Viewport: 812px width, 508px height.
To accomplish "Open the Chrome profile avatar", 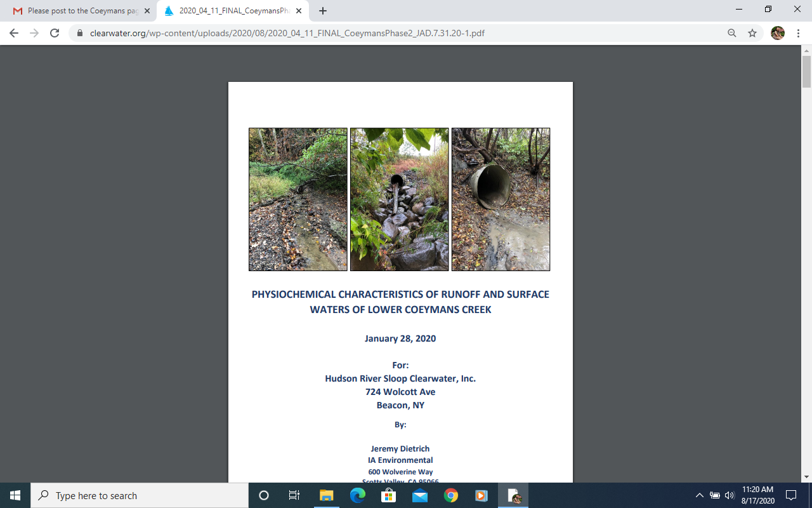I will pyautogui.click(x=778, y=33).
